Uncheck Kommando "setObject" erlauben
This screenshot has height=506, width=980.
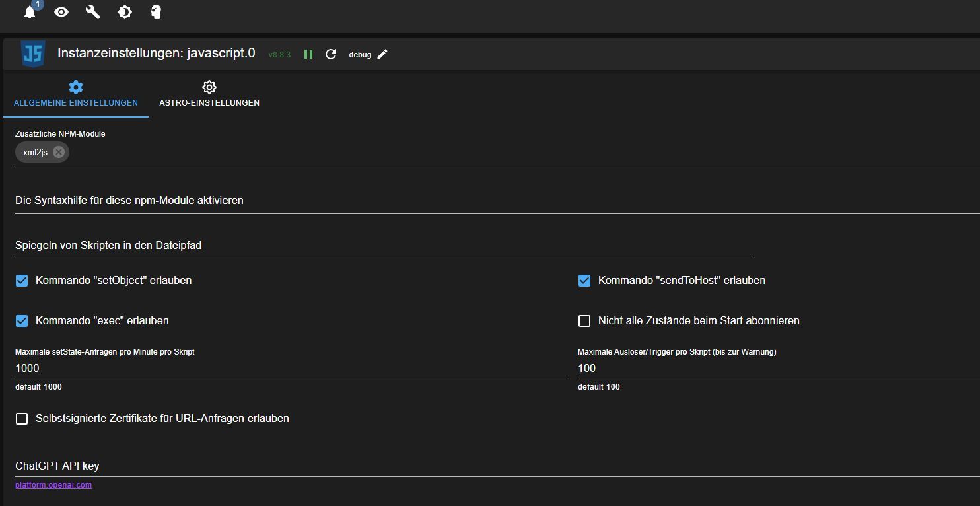coord(22,281)
